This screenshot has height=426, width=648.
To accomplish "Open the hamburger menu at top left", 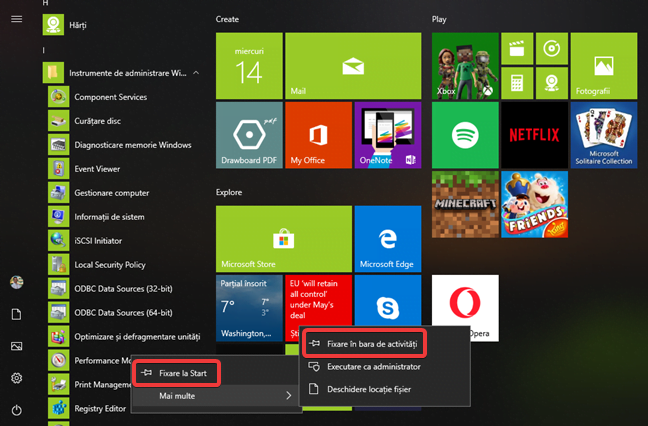I will (17, 19).
